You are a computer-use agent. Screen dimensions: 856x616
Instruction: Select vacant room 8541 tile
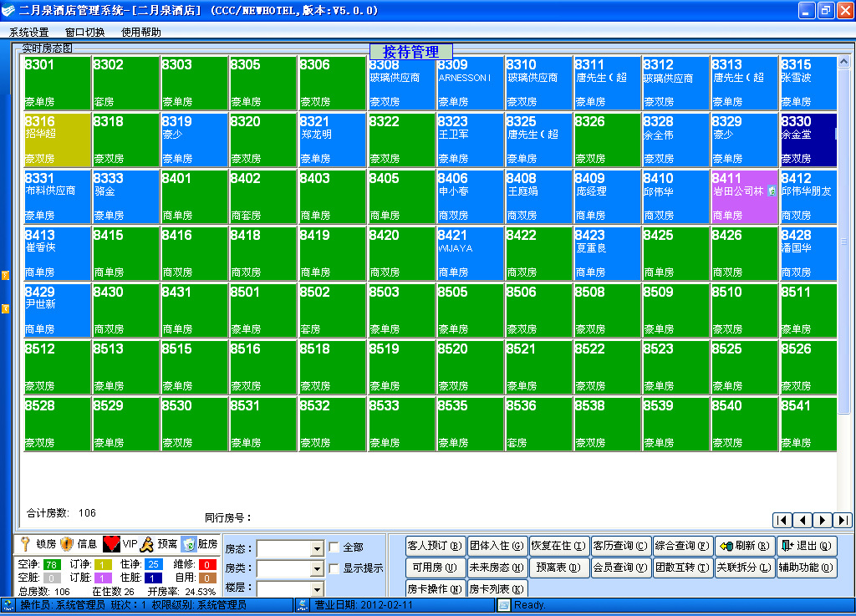coord(808,424)
